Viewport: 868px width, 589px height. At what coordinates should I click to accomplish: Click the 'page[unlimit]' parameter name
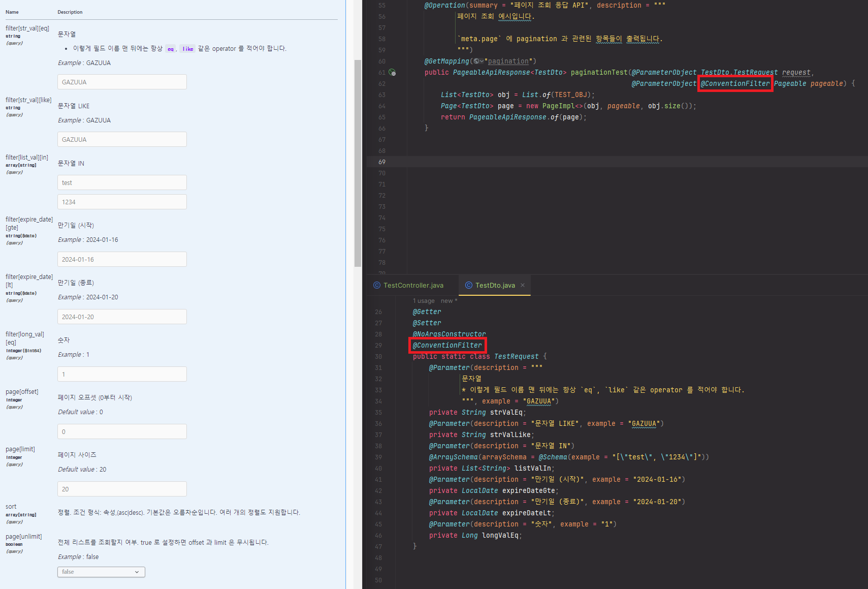pos(23,537)
